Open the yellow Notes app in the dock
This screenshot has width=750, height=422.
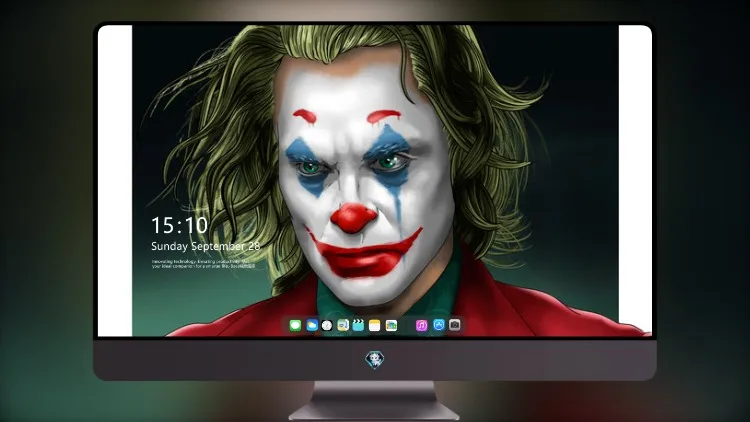[x=375, y=326]
